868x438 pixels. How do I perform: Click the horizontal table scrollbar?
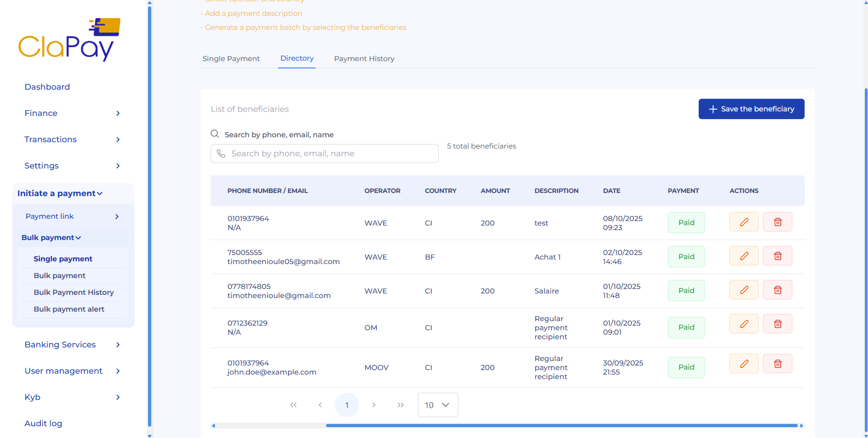pos(561,426)
